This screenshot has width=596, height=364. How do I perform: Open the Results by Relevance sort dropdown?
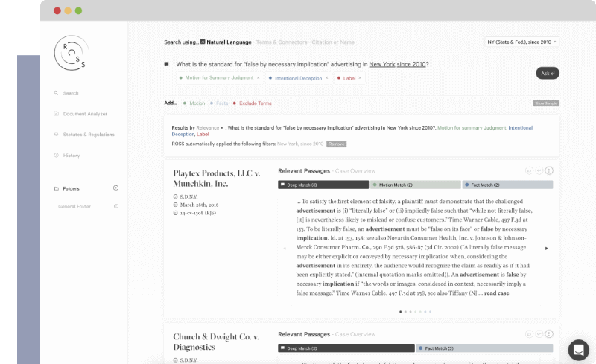click(x=209, y=128)
